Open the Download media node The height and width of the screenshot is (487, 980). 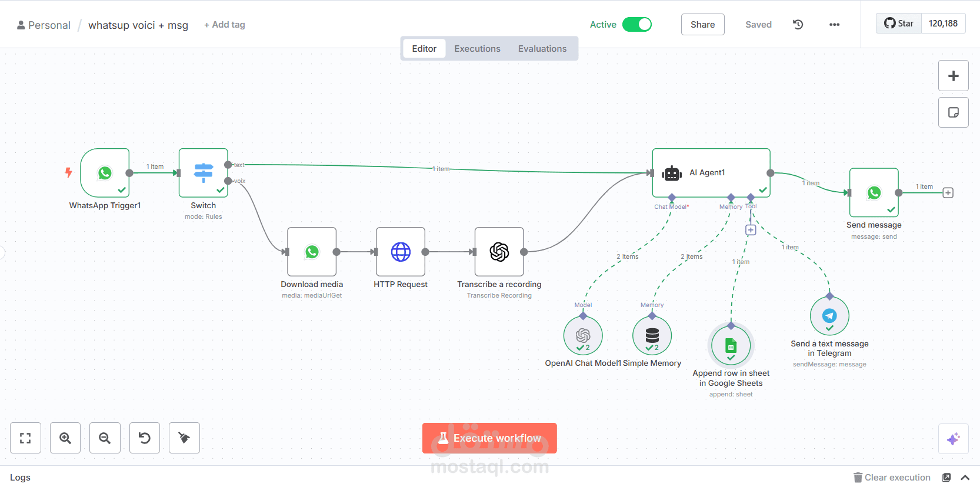[x=312, y=252]
